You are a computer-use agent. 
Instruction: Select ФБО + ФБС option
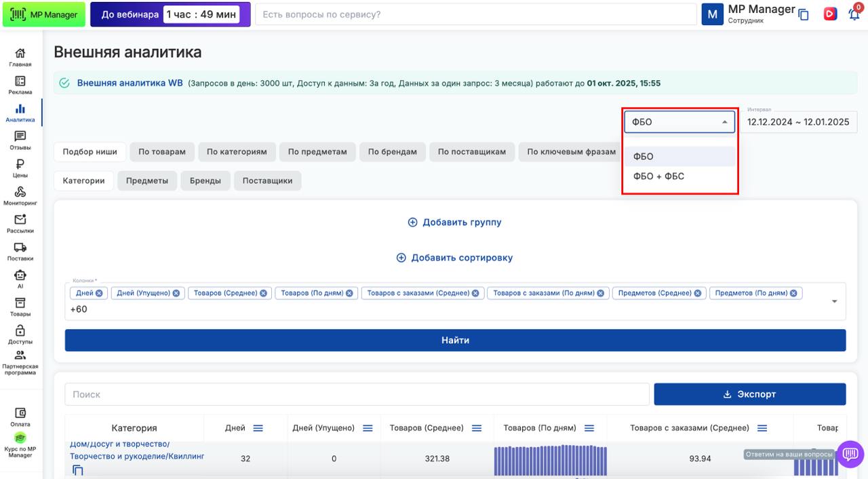[x=658, y=176]
